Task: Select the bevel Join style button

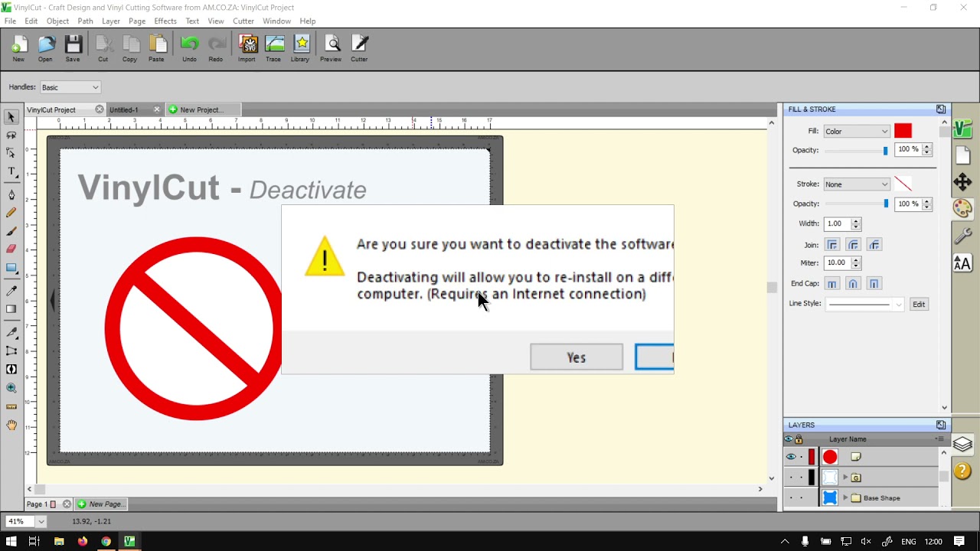Action: (x=874, y=245)
